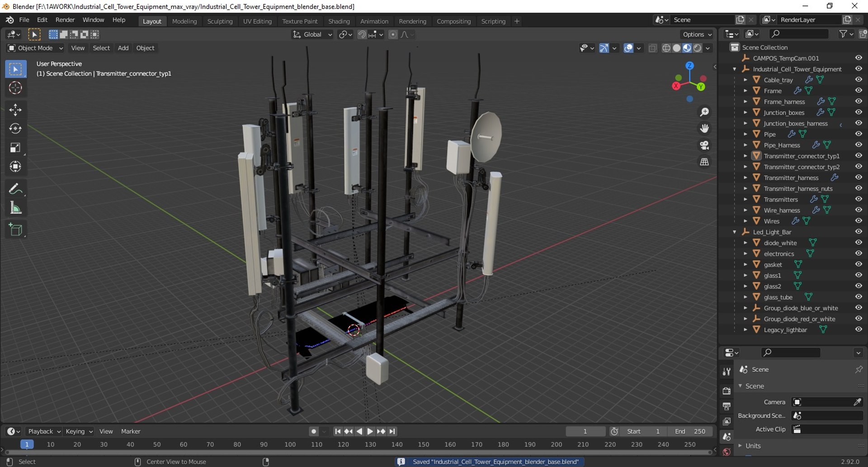
Task: Open the Options dropdown
Action: [x=697, y=34]
